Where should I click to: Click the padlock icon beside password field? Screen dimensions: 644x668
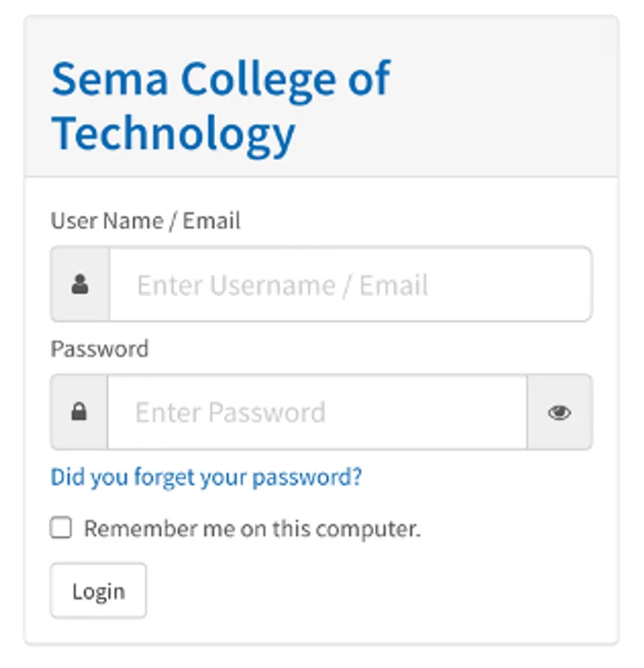pyautogui.click(x=78, y=411)
